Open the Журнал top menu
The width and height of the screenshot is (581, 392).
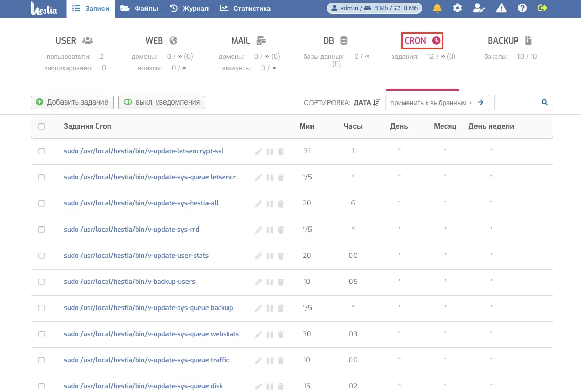coord(189,9)
